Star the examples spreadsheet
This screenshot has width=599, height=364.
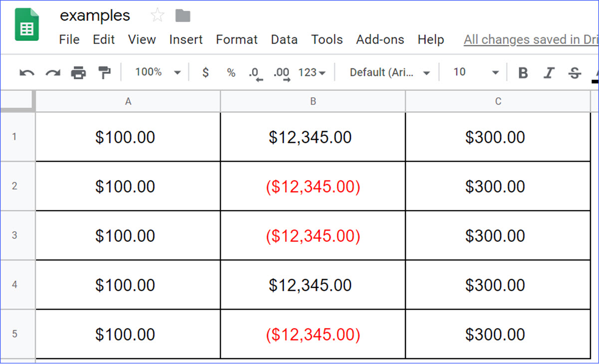pos(157,15)
